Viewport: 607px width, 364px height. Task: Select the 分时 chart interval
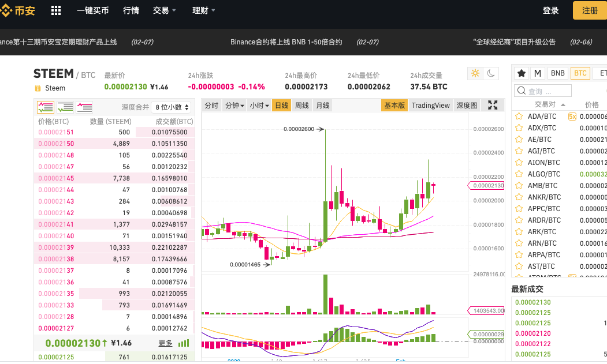(x=211, y=105)
